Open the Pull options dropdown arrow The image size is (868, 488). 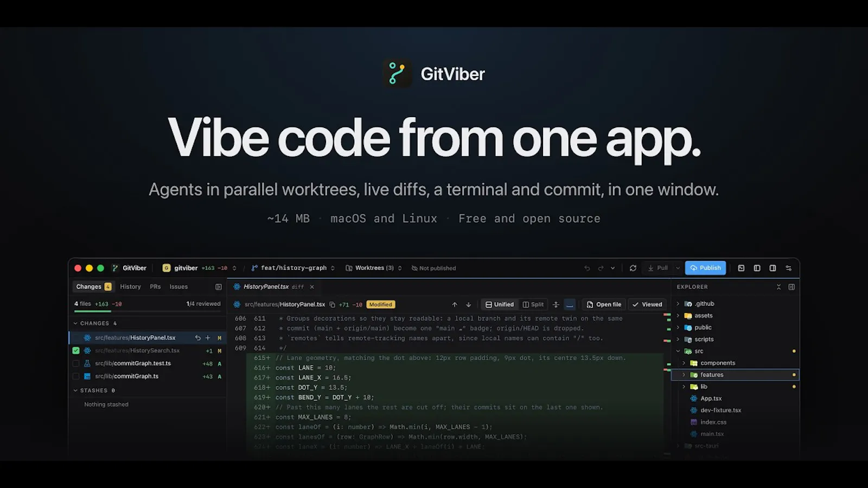678,268
